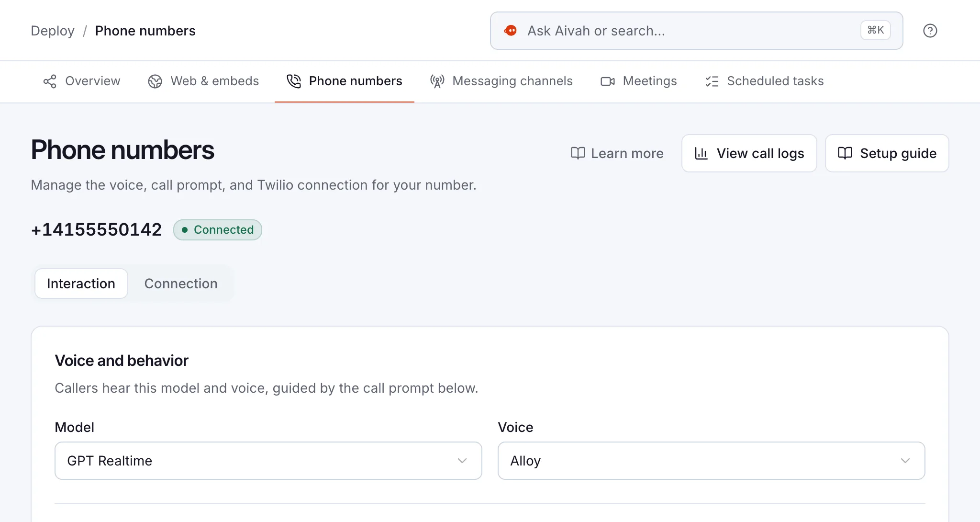This screenshot has width=980, height=522.
Task: Focus the Ask Aivah or search field
Action: [x=697, y=31]
